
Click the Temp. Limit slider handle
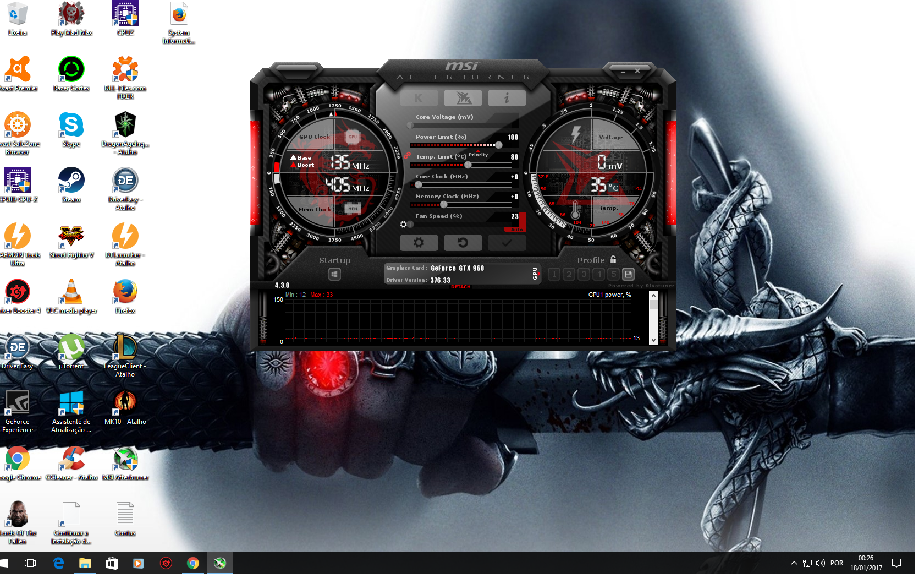[x=468, y=165]
